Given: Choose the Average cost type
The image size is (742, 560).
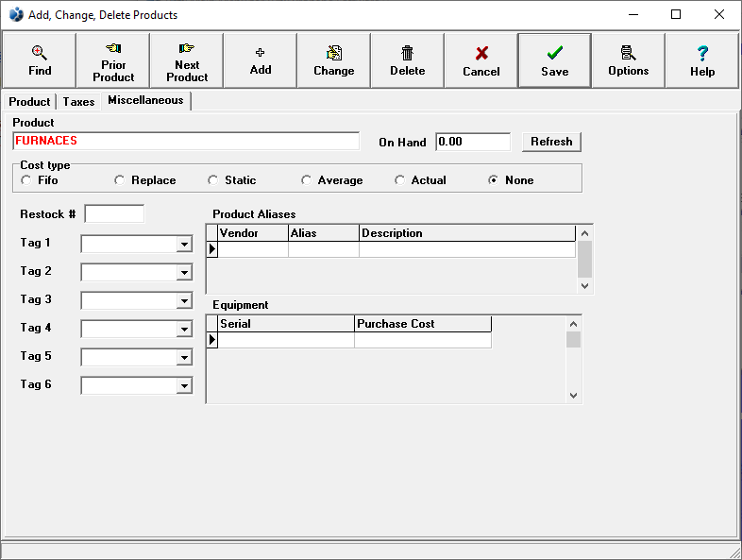Looking at the screenshot, I should 306,180.
